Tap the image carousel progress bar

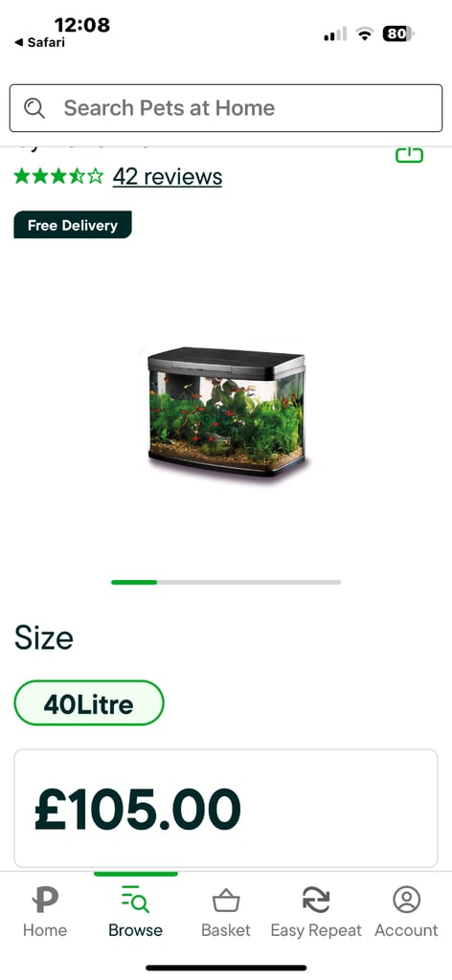pyautogui.click(x=226, y=582)
